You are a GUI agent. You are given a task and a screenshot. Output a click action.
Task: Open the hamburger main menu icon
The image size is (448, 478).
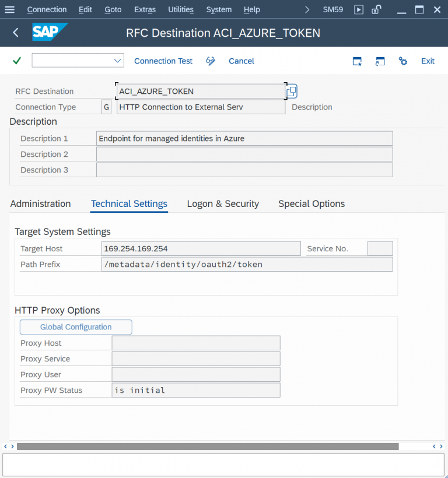(x=9, y=9)
